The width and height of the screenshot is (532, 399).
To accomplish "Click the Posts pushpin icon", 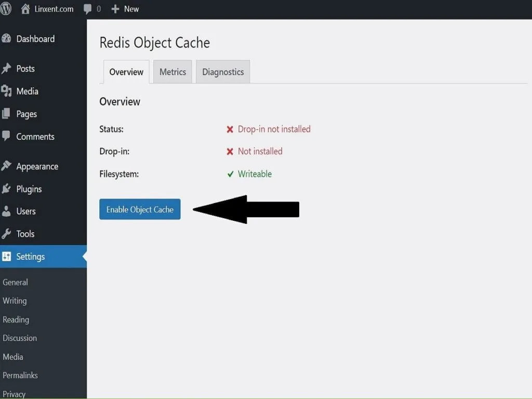I will pyautogui.click(x=6, y=69).
